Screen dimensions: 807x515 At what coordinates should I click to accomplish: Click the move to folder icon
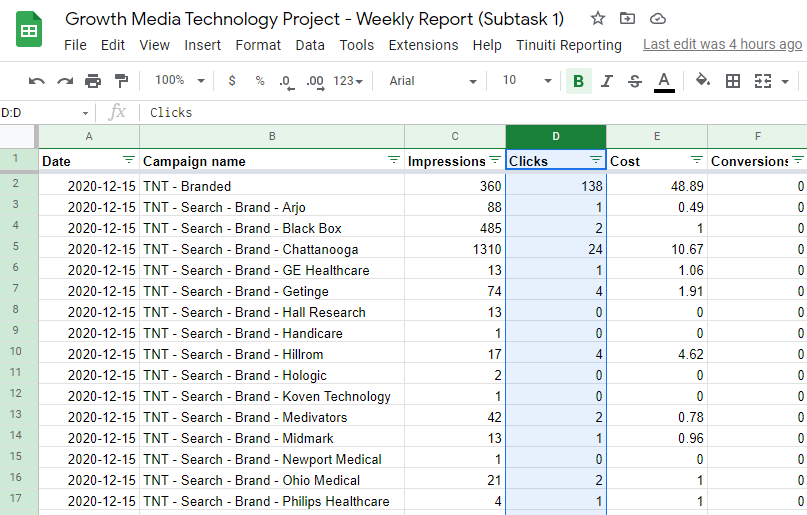627,19
